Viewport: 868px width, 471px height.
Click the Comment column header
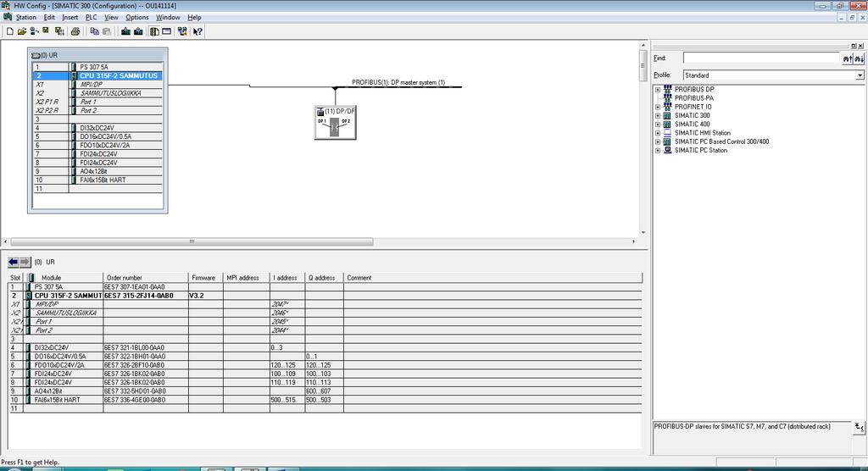tap(492, 278)
